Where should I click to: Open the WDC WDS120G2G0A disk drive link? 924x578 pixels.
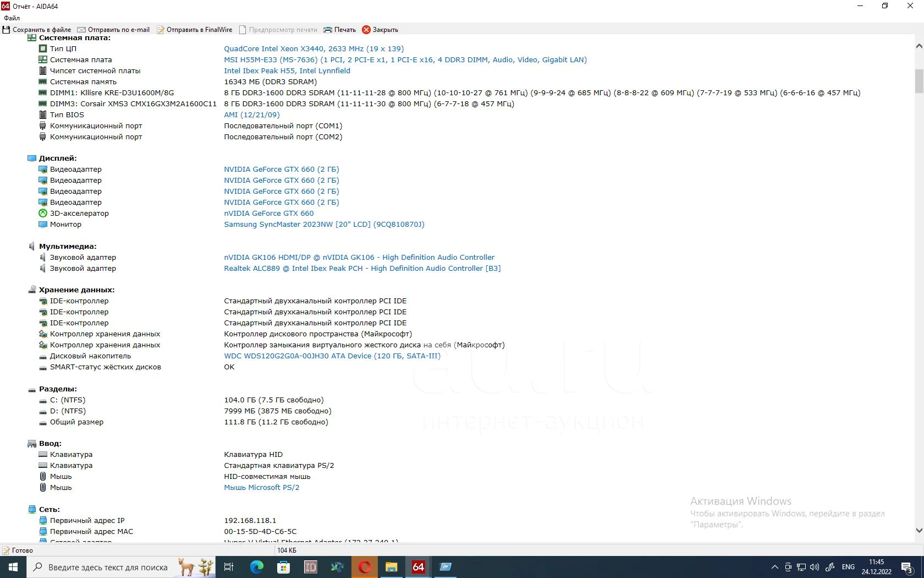pyautogui.click(x=332, y=356)
